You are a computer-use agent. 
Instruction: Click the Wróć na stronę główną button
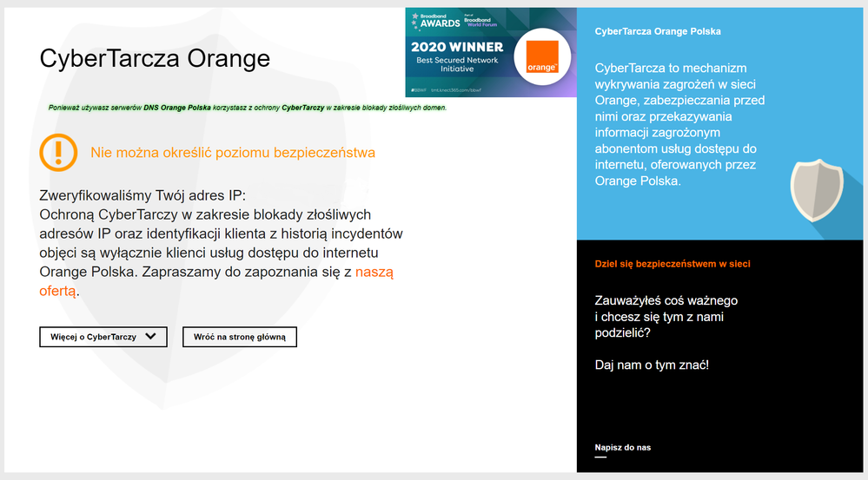pos(240,337)
